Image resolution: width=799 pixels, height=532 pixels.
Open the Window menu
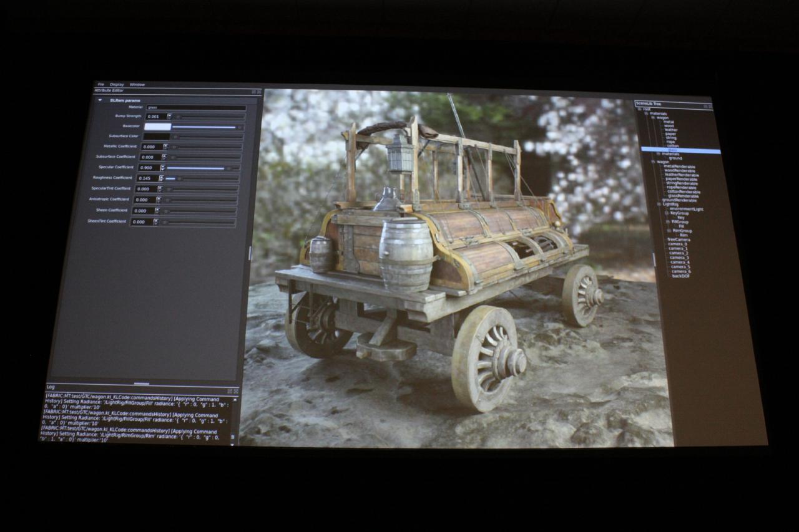pos(137,84)
